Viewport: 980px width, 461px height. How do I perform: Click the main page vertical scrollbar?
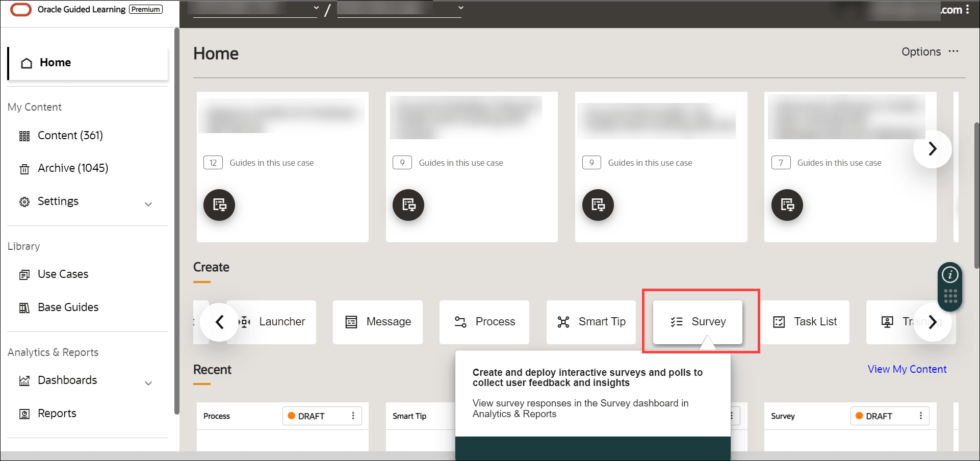pos(976,195)
